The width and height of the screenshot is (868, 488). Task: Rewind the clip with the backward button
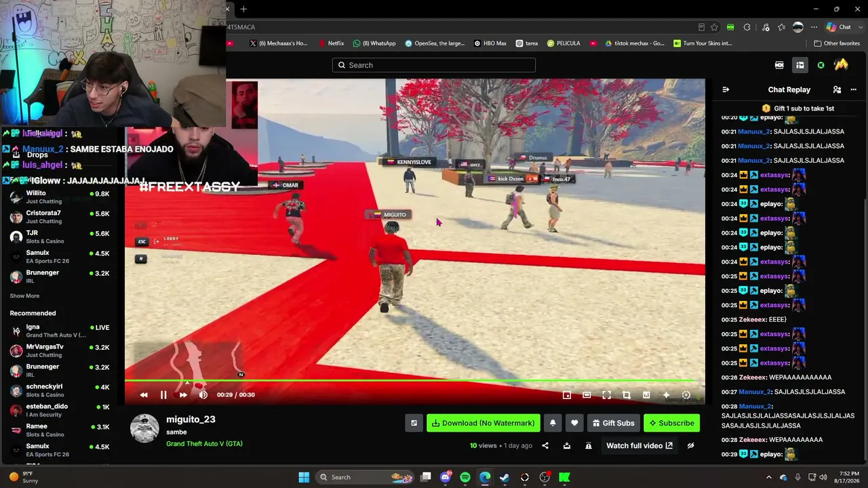144,394
